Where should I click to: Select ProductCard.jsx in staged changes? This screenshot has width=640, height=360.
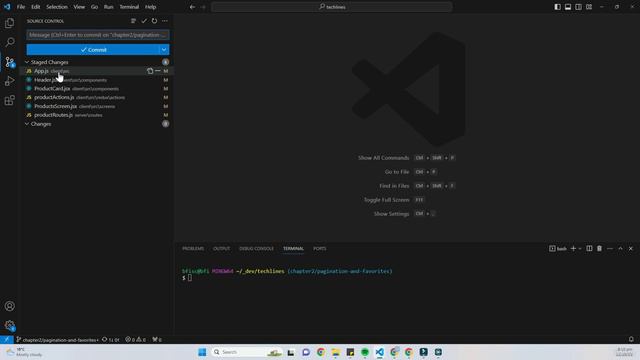96,89
